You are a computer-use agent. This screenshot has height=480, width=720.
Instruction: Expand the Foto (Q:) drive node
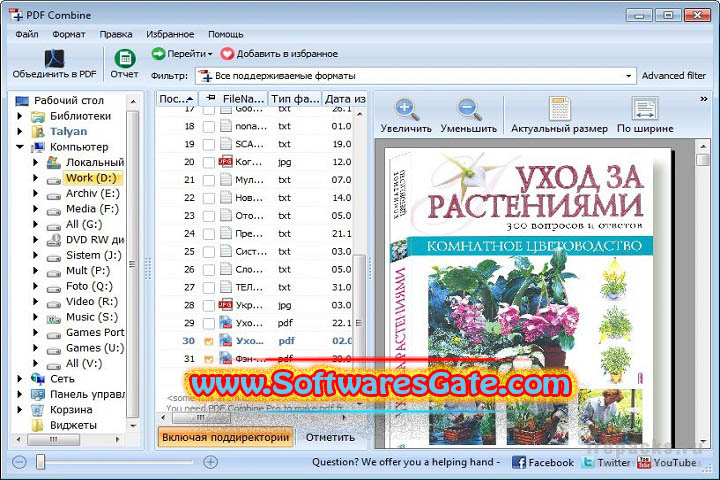35,286
